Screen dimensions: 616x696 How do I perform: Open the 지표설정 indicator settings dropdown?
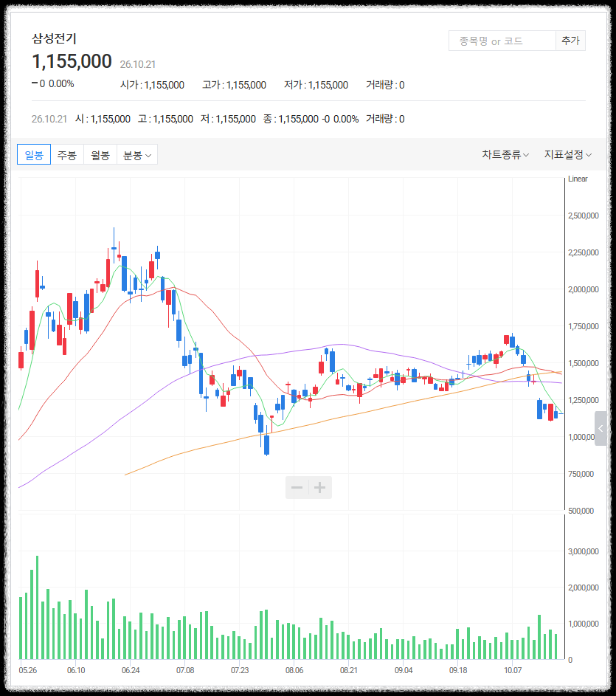pyautogui.click(x=568, y=154)
